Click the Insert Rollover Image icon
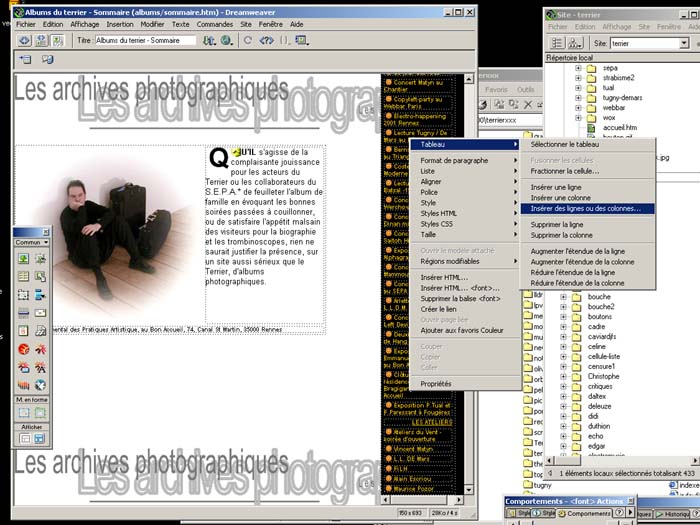This screenshot has height=525, width=700. [41, 258]
